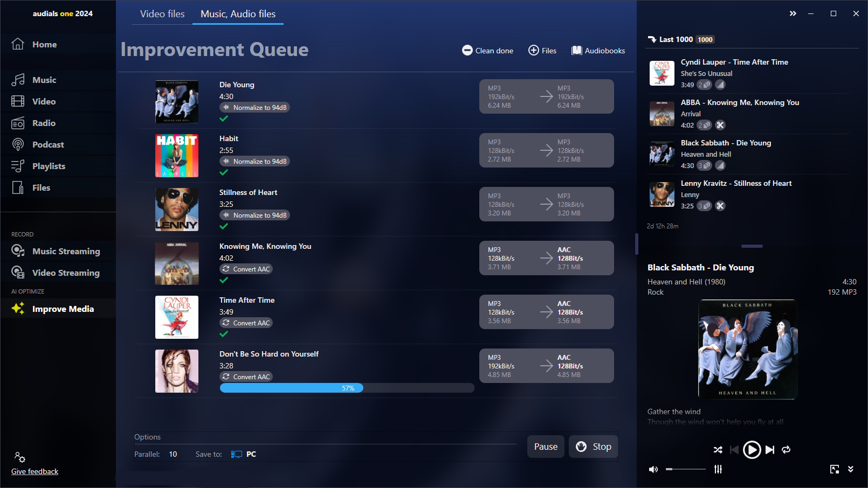Click the Habit album cover

tap(177, 156)
